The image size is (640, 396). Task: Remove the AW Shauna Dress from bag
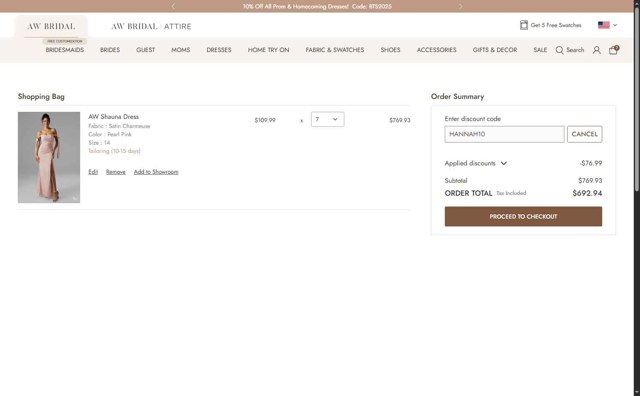pyautogui.click(x=116, y=172)
